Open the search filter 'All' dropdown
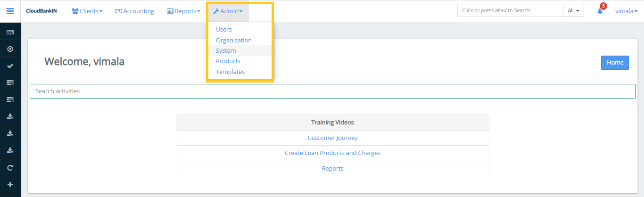 (x=573, y=10)
